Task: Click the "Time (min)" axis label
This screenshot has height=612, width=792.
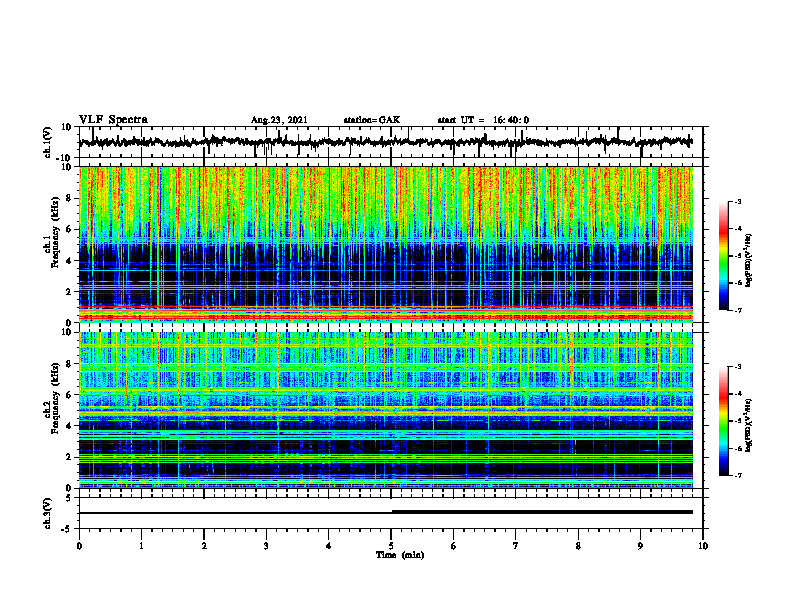Action: coord(400,555)
